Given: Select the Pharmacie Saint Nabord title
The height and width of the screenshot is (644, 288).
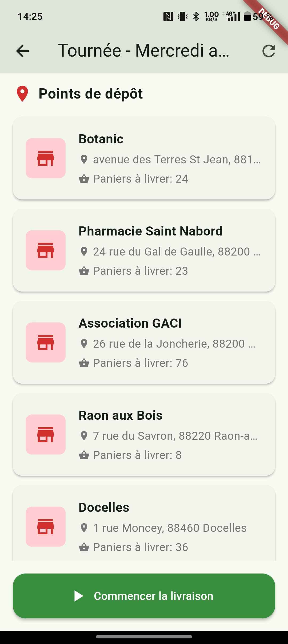Looking at the screenshot, I should pyautogui.click(x=150, y=231).
